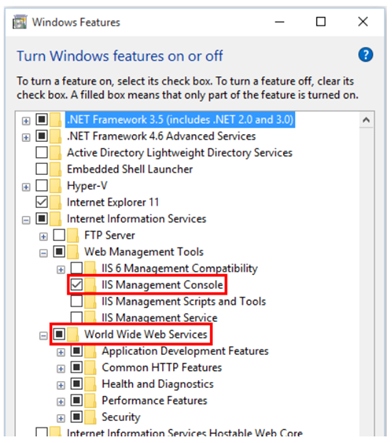Screen dimensions: 392x443
Task: Click the Windows Features title bar icon
Action: (x=19, y=22)
